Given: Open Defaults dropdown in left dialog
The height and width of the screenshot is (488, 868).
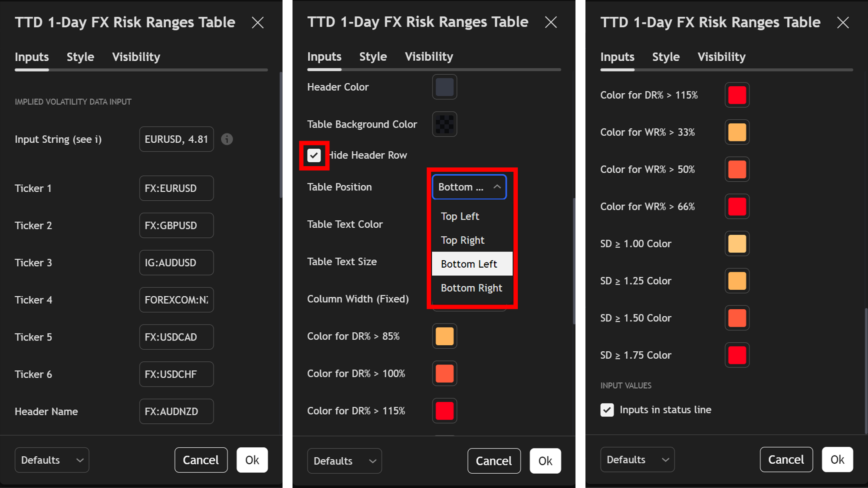Looking at the screenshot, I should coord(52,460).
